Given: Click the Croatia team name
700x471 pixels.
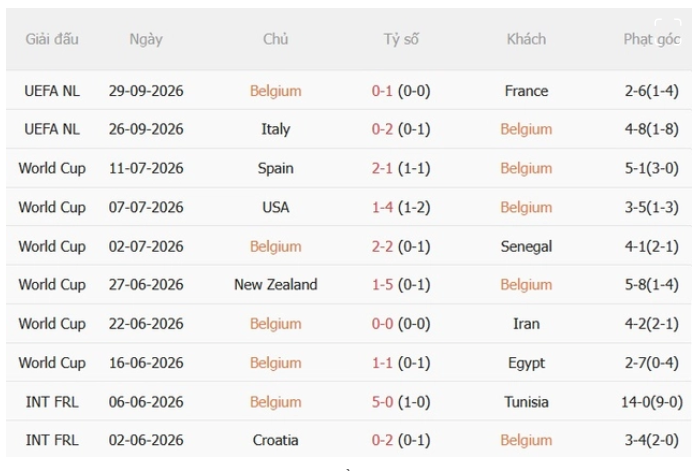Looking at the screenshot, I should pos(275,440).
